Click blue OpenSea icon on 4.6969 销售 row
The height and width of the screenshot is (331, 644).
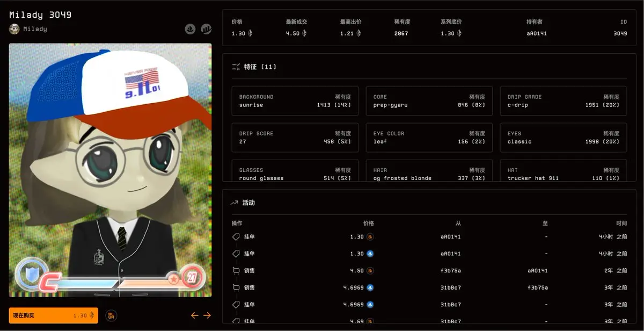click(370, 288)
